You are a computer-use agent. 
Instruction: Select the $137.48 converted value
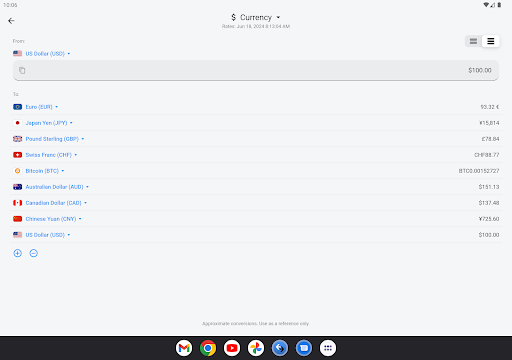click(489, 203)
